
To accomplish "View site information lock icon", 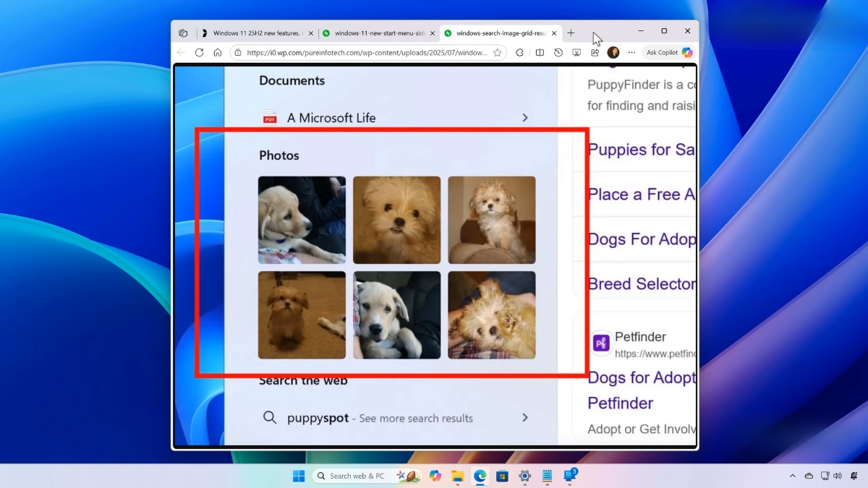I will click(237, 53).
